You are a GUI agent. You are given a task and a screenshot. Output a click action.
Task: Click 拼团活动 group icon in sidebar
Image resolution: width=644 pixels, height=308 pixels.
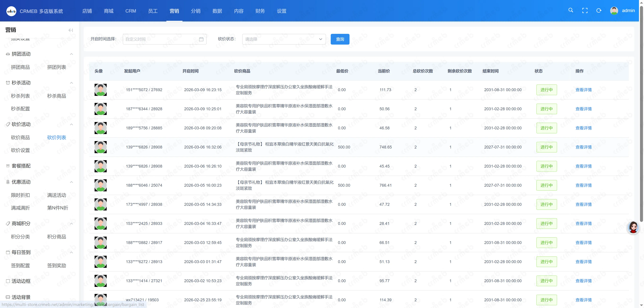click(x=8, y=54)
